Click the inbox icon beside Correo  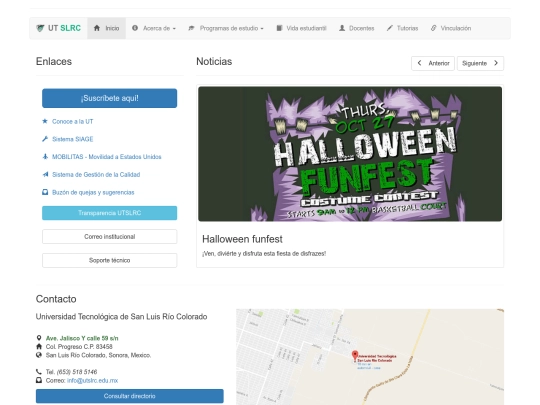(x=39, y=380)
